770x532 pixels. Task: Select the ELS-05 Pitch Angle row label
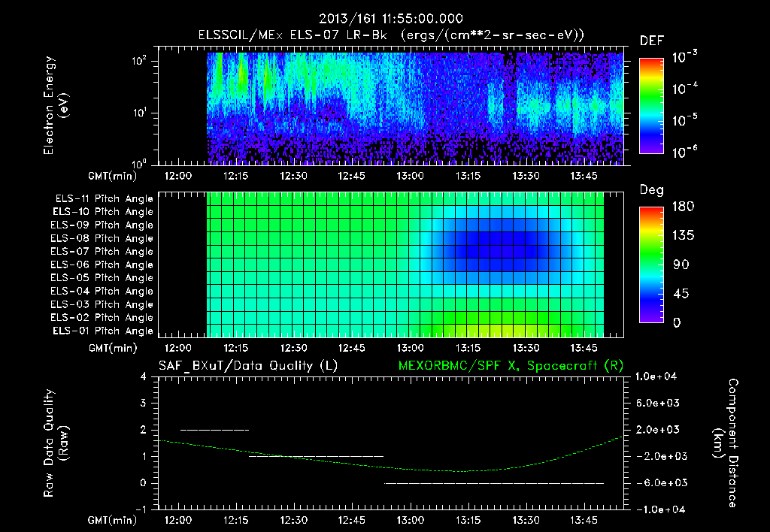coord(102,278)
